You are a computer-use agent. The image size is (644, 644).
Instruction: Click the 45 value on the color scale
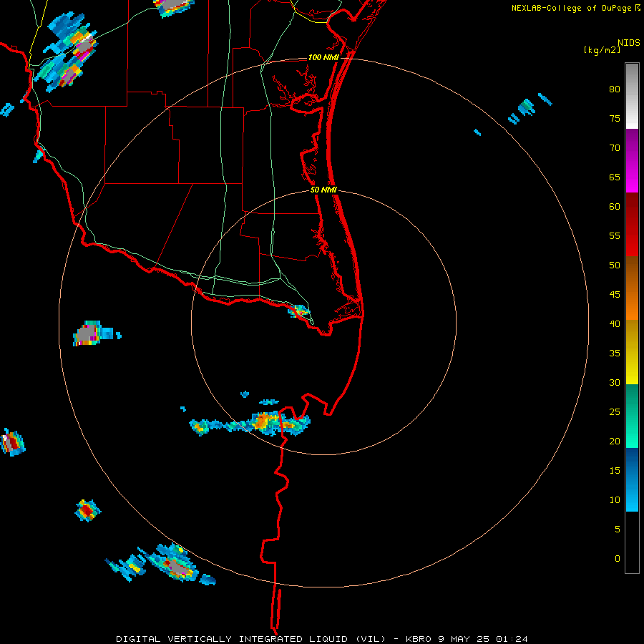[x=615, y=295]
